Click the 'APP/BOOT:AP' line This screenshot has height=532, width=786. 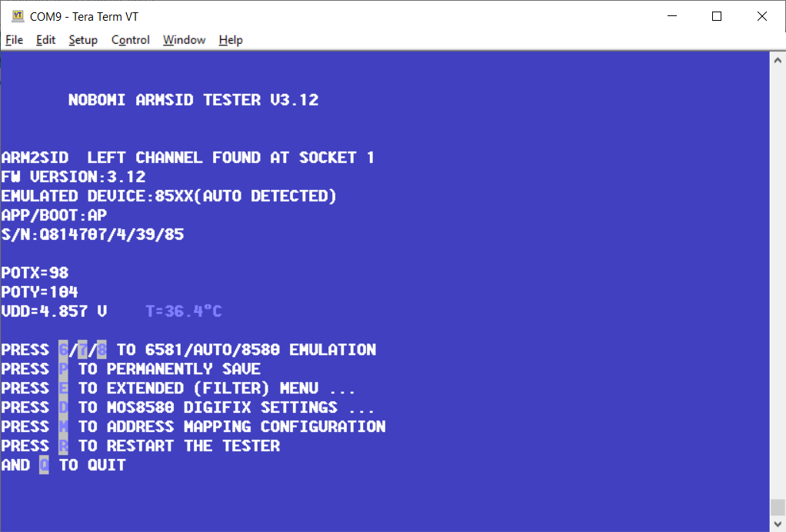click(x=54, y=215)
